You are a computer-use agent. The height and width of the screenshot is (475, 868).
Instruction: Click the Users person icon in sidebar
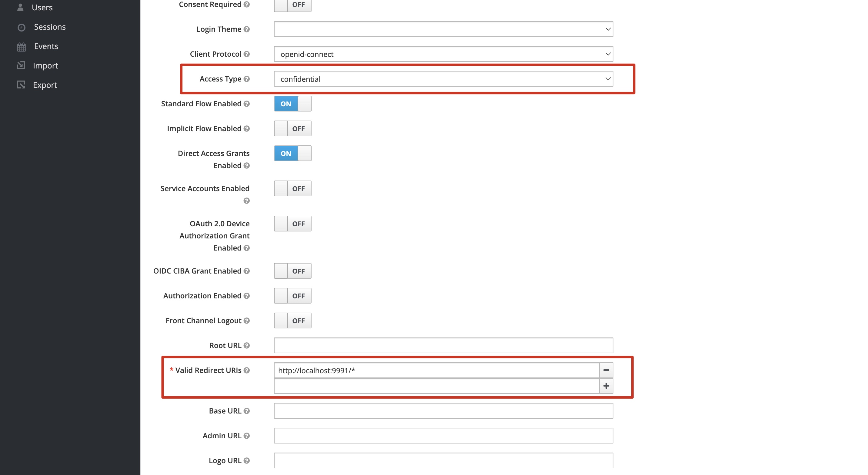tap(20, 7)
